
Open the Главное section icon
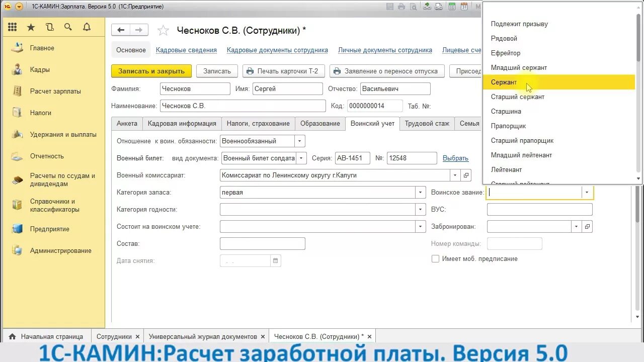(x=18, y=48)
